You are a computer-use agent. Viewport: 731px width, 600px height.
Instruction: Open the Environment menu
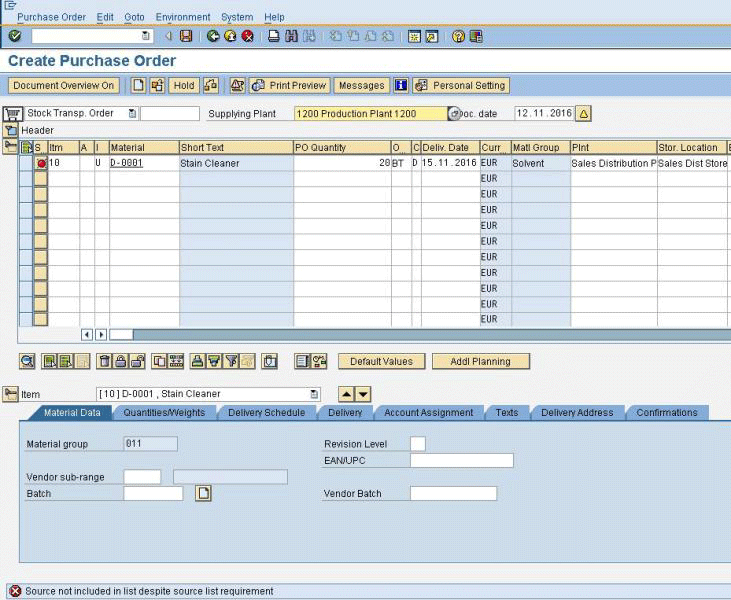182,17
